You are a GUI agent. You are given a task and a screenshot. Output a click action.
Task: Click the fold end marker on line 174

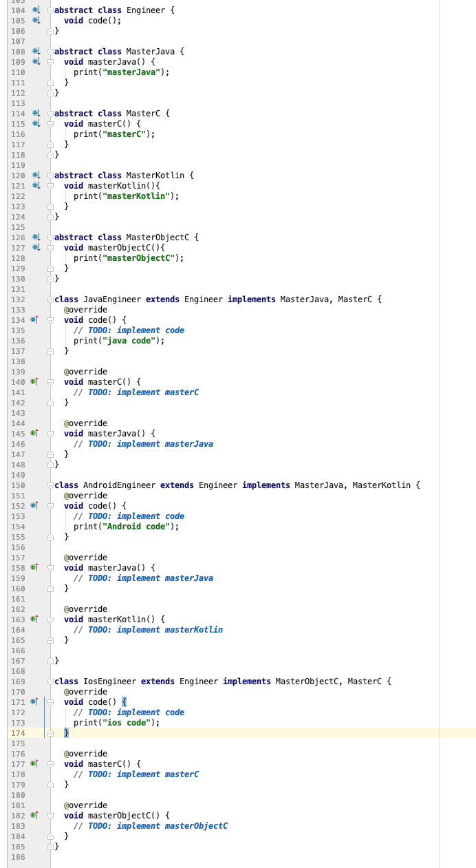(50, 733)
